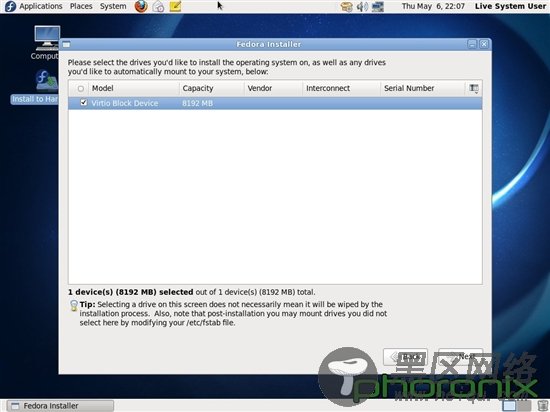Click the Serial Number column header

click(422, 88)
